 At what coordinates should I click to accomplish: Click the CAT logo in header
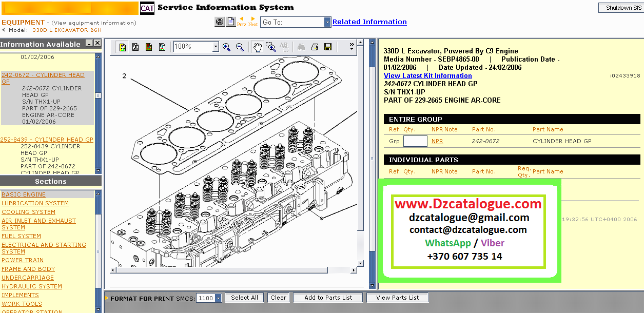[147, 8]
